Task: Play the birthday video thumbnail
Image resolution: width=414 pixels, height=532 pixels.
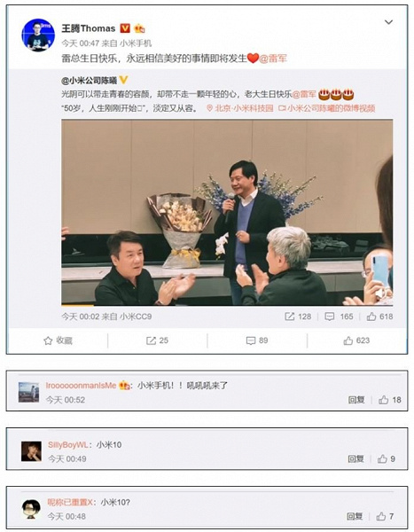Action: tap(227, 213)
